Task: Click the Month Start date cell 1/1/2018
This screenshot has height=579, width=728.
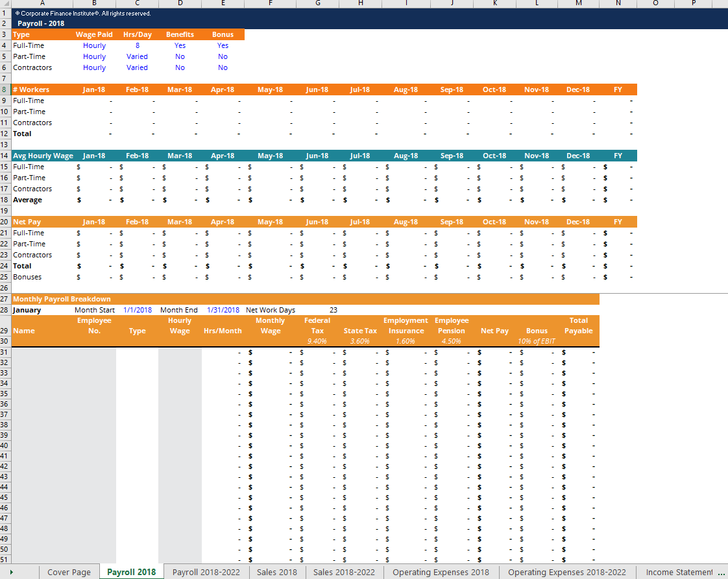Action: click(x=137, y=309)
